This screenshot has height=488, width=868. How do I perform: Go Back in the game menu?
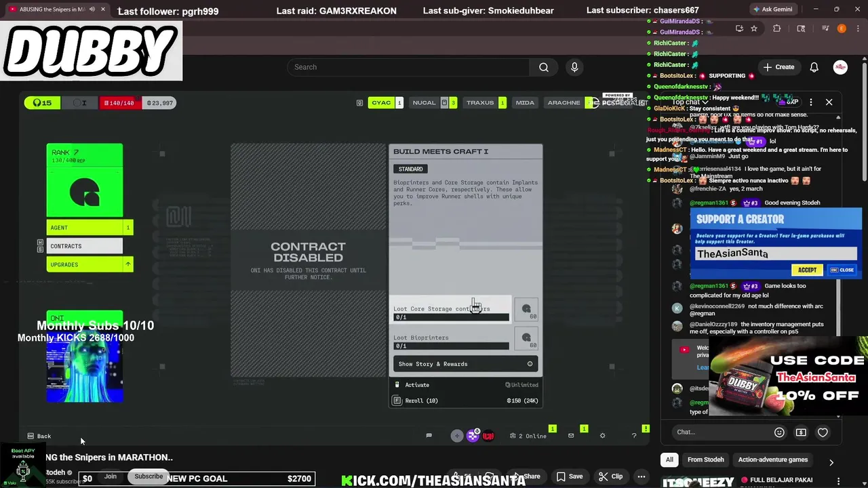click(x=39, y=436)
